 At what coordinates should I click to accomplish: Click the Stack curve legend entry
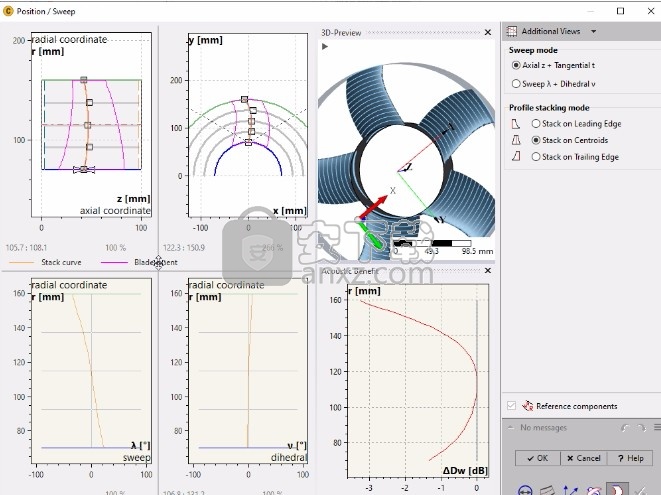coord(45,262)
